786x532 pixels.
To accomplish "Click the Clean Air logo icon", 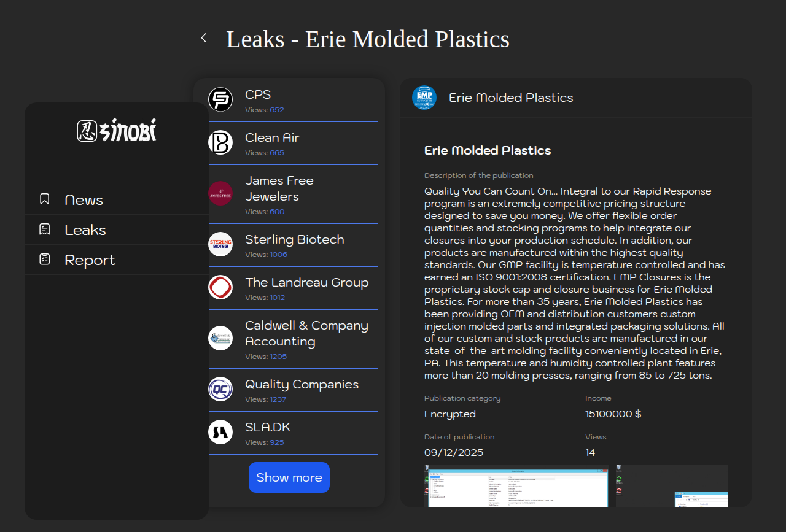I will 220,142.
